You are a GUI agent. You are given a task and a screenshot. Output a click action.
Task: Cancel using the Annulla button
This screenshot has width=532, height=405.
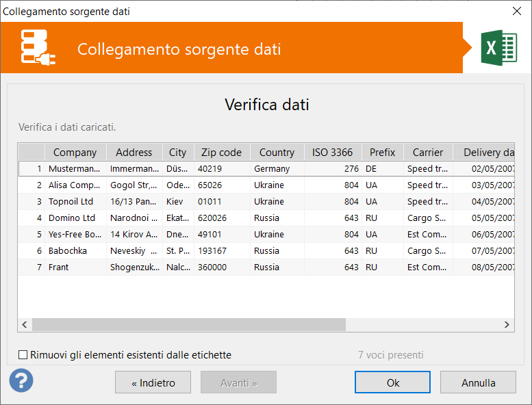pos(478,382)
